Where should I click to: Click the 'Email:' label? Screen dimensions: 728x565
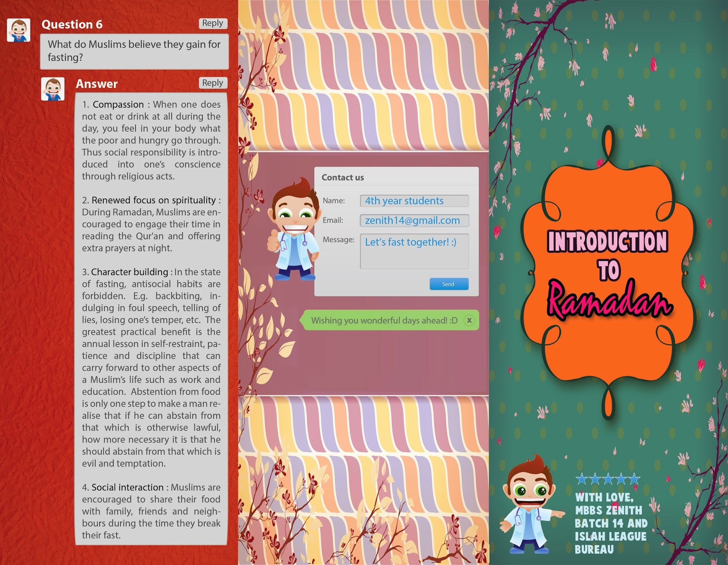coord(333,220)
